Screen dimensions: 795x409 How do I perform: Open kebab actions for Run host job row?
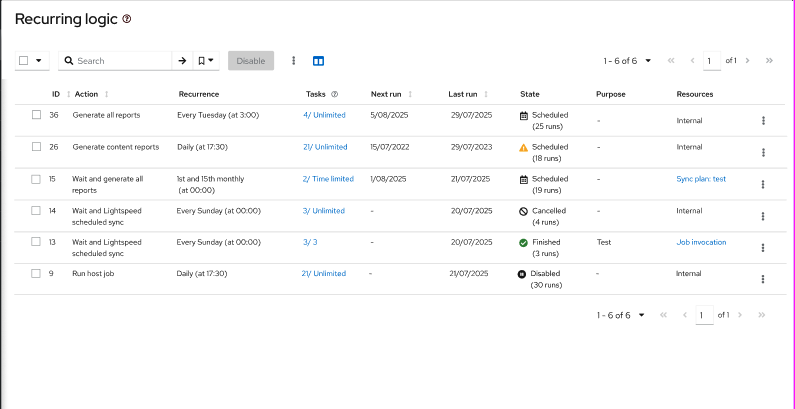coord(763,279)
